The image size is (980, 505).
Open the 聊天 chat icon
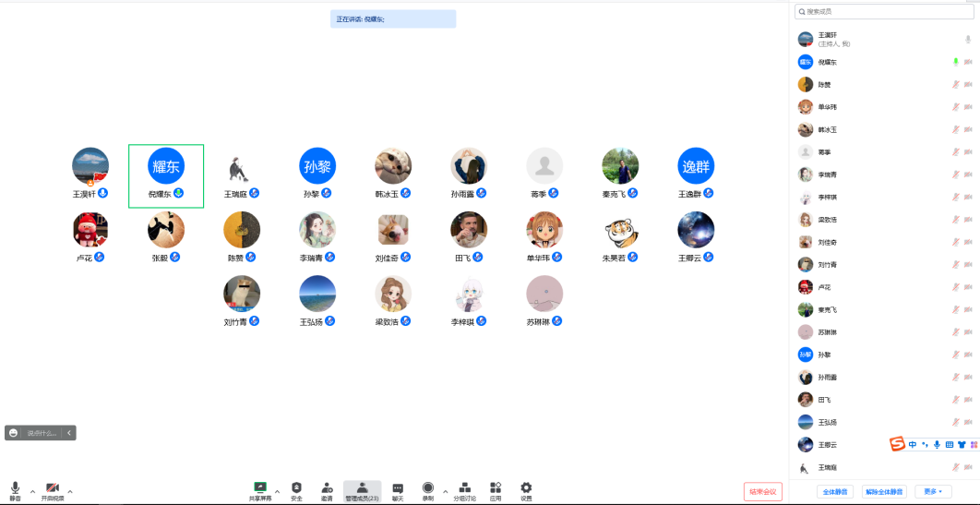click(x=398, y=487)
